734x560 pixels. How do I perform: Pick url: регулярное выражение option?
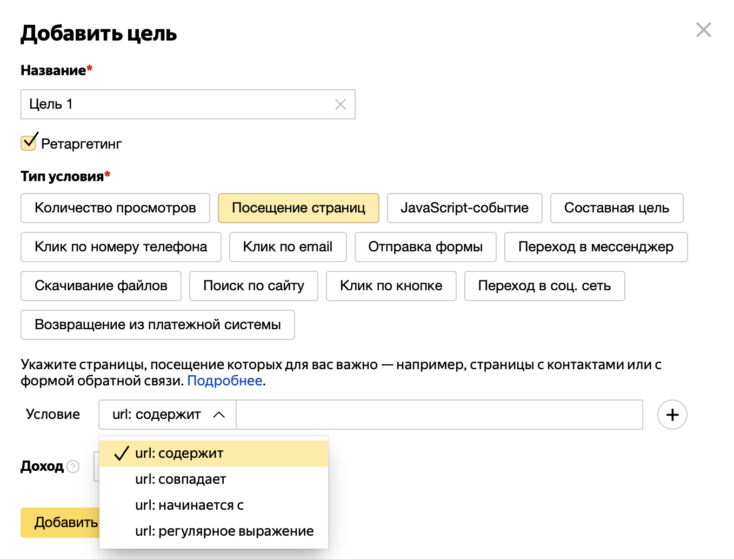pos(214,531)
